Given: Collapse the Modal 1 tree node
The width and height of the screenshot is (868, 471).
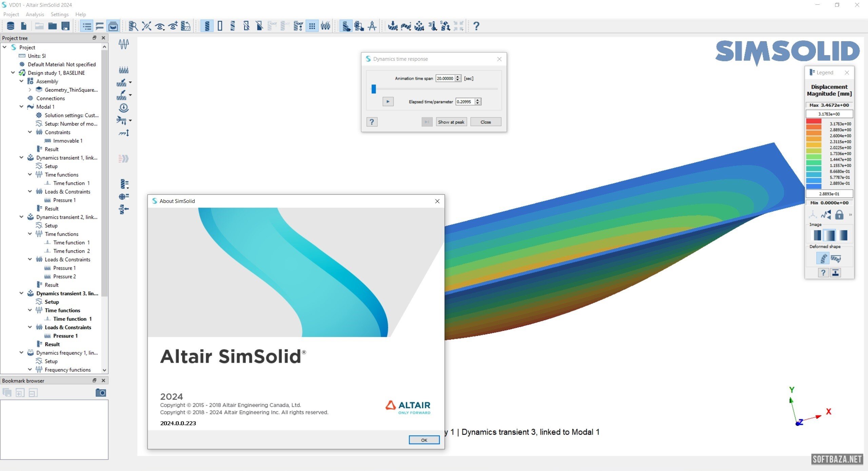Looking at the screenshot, I should tap(21, 107).
